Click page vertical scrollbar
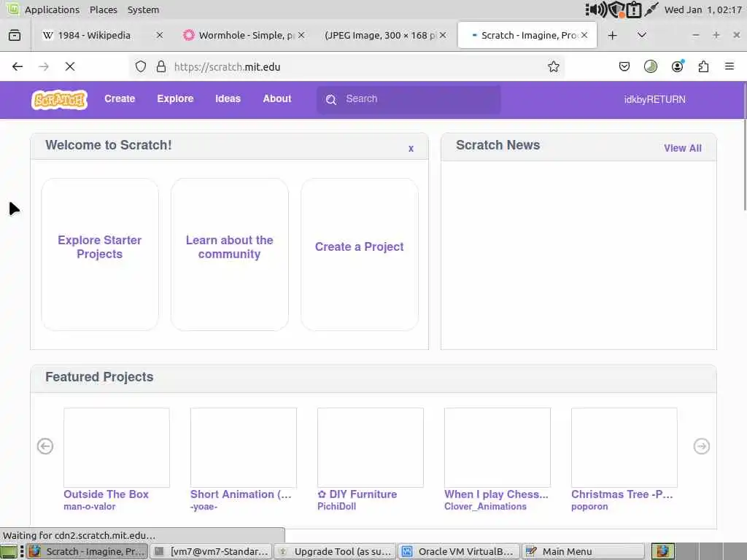747x560 pixels. pos(744,164)
